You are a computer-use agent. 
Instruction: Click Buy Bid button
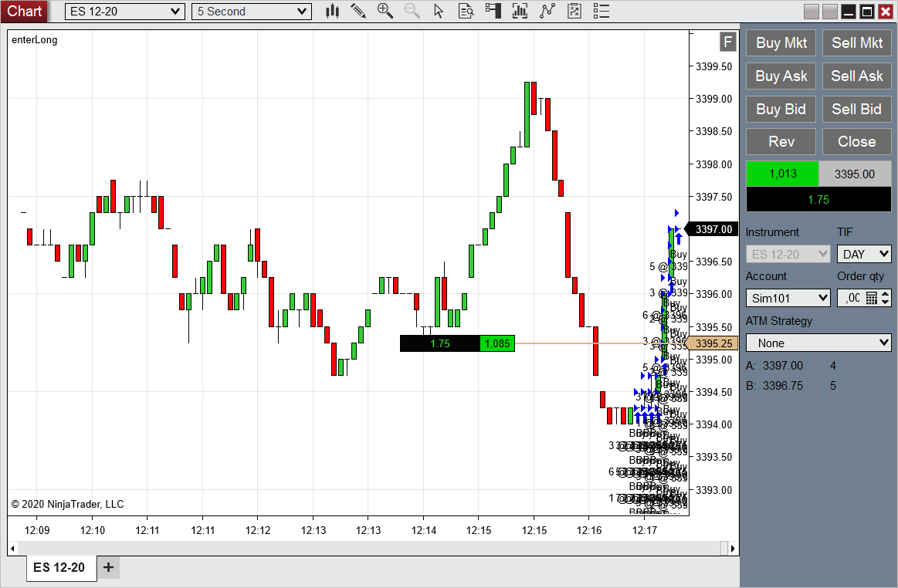pos(781,110)
